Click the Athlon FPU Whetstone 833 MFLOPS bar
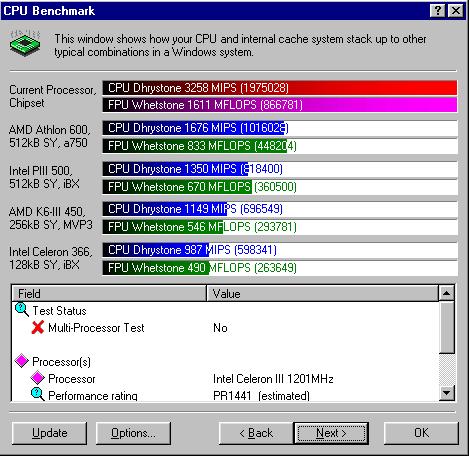Image resolution: width=469 pixels, height=456 pixels. click(280, 146)
